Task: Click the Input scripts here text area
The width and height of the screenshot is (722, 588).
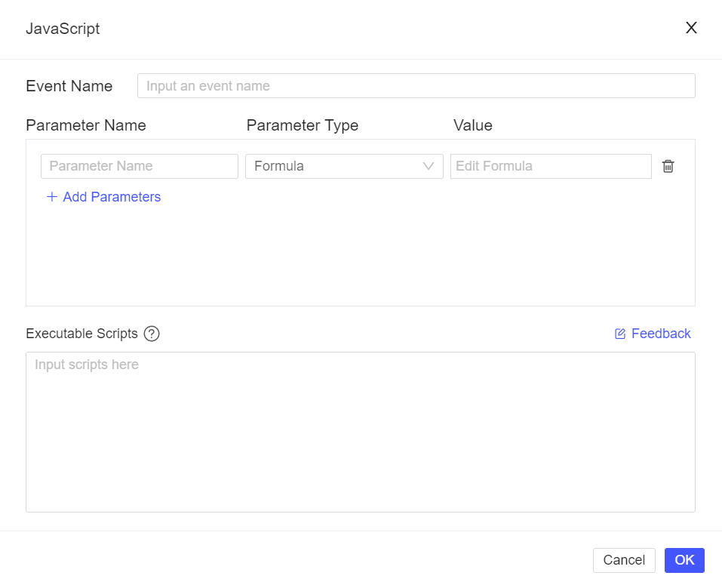Action: coord(361,430)
